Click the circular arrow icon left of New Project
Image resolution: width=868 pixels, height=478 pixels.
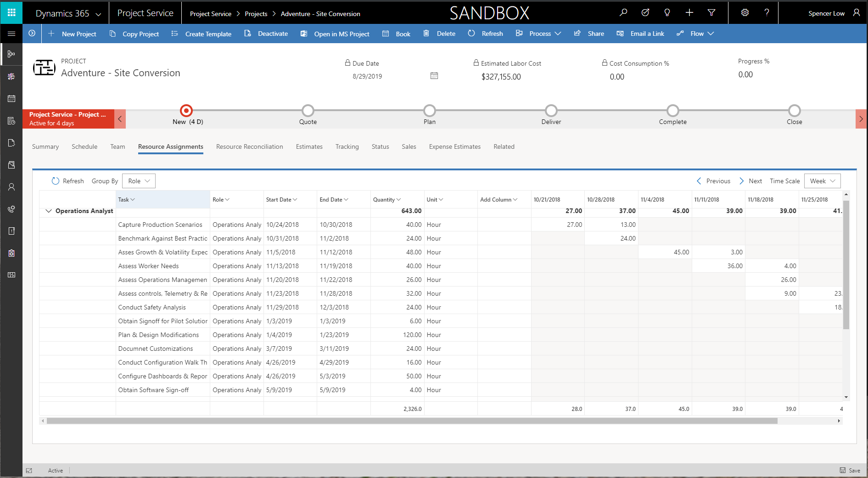tap(32, 34)
